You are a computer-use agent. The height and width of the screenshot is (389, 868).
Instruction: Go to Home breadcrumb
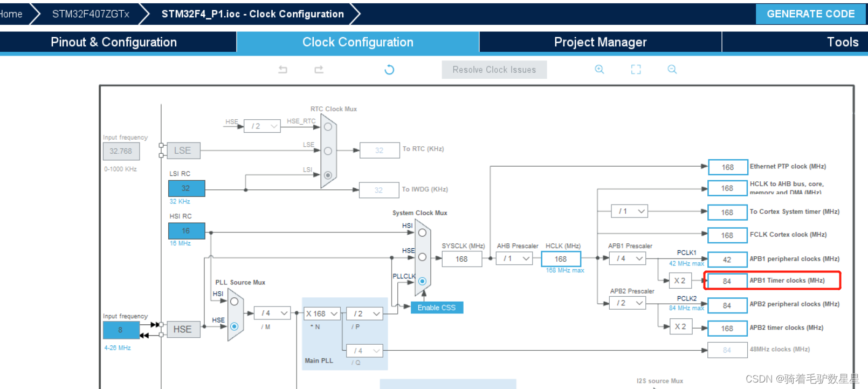click(11, 14)
